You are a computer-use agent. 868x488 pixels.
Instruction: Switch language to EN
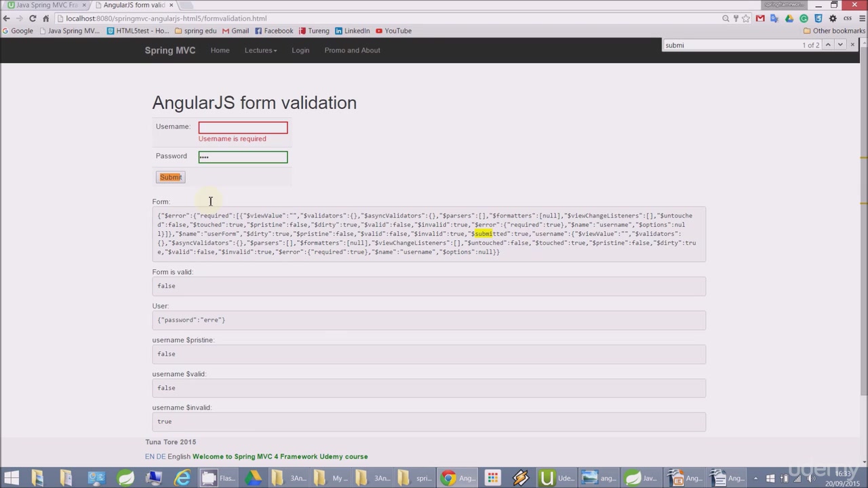pos(149,457)
